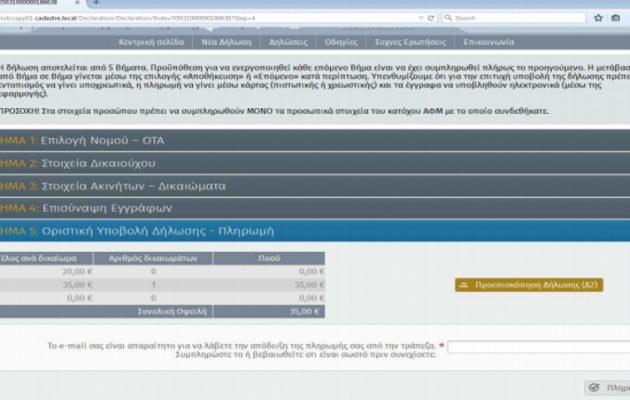
Task: Open the Οδηγίες menu item
Action: [341, 42]
